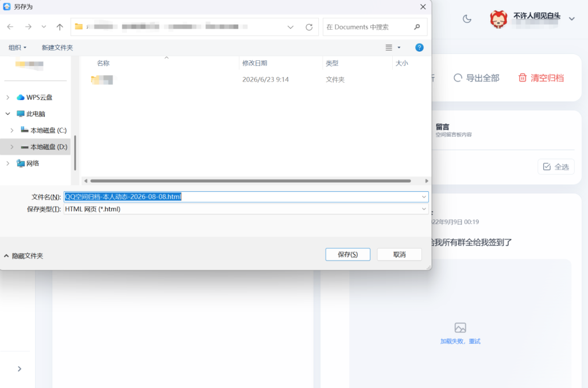The image size is (588, 388).
Task: Click the 导出全部 icon
Action: click(458, 77)
